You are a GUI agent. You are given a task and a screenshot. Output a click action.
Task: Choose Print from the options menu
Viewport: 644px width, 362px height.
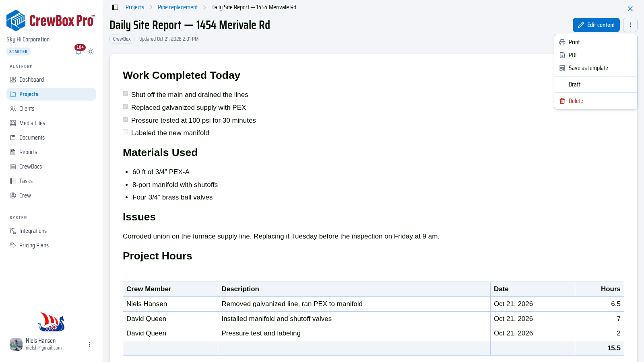[x=596, y=42]
